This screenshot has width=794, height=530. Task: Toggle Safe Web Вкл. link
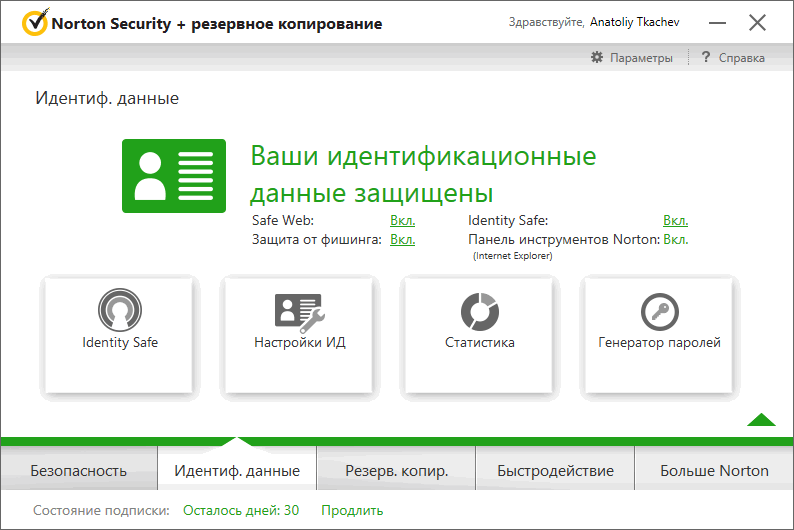point(403,221)
